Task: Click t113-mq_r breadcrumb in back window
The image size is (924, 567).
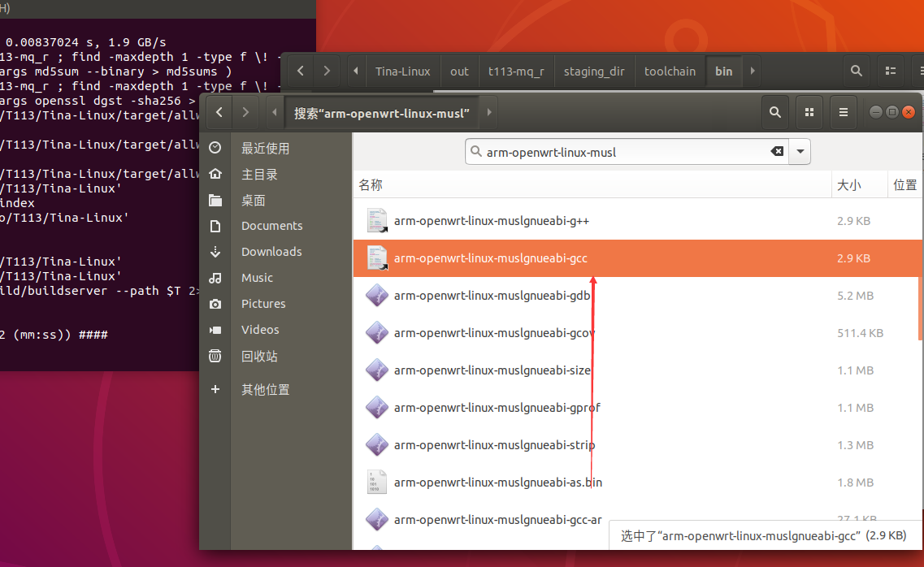Action: coord(516,71)
